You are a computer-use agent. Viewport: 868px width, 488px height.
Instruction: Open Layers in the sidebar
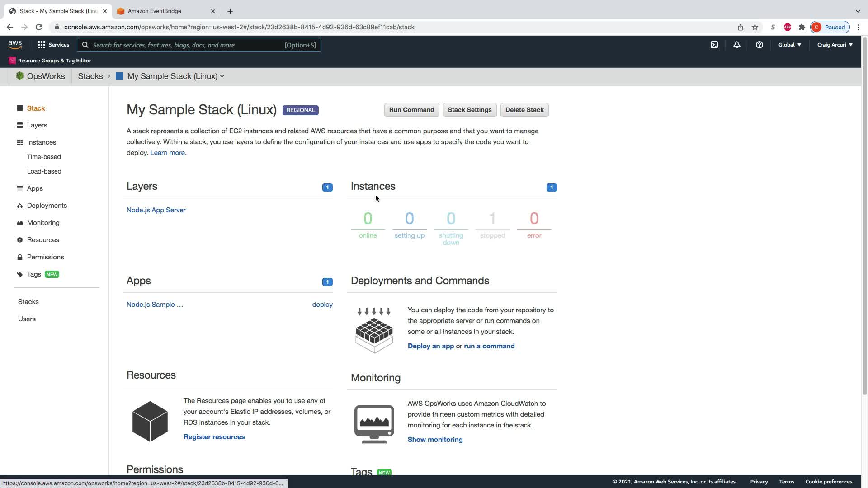click(37, 125)
